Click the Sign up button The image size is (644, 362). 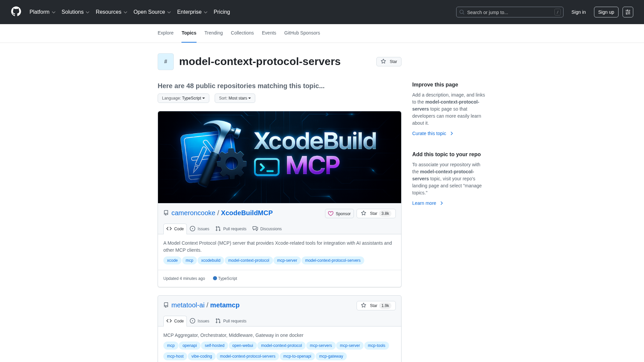(606, 12)
